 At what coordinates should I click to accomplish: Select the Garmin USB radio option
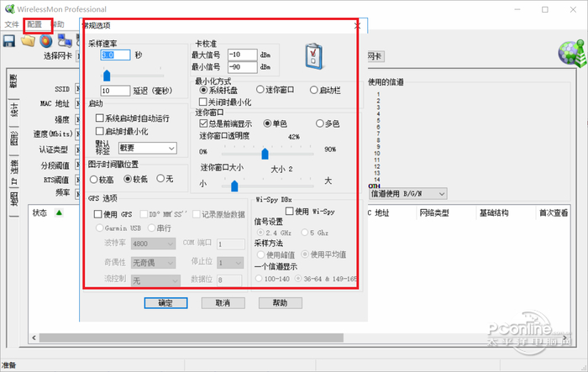tap(99, 228)
